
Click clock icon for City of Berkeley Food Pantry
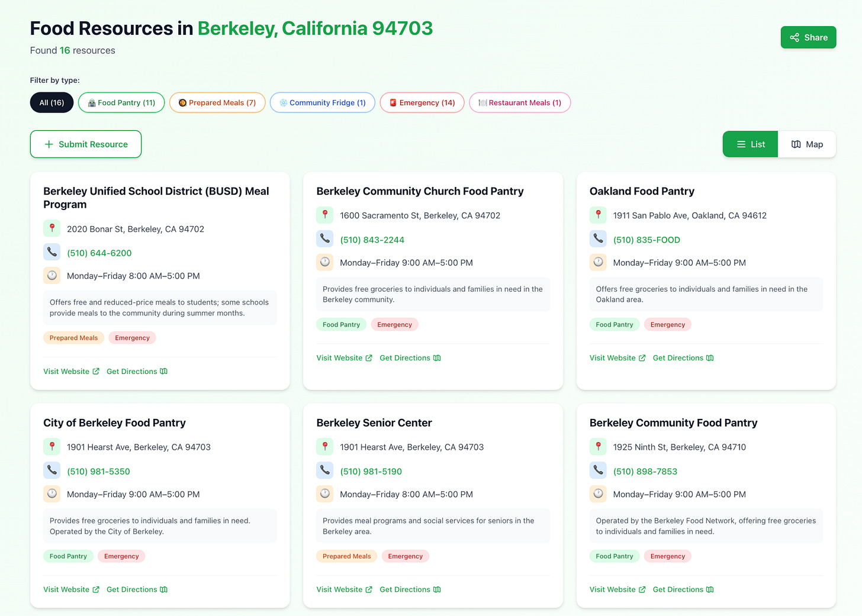[52, 494]
